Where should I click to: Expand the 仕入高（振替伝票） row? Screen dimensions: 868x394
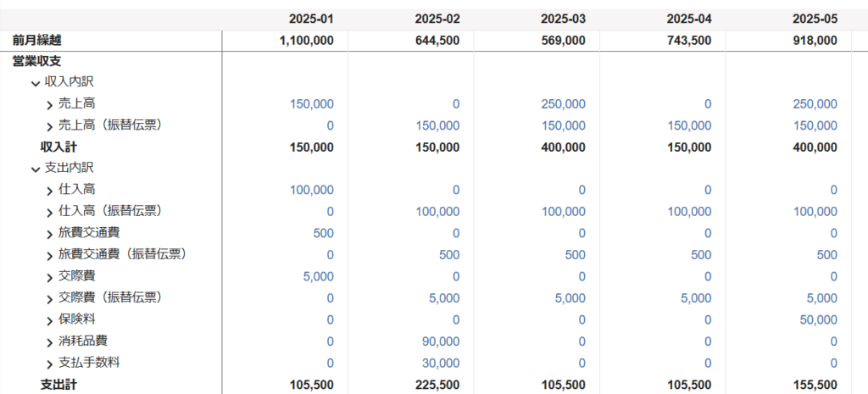coord(50,212)
